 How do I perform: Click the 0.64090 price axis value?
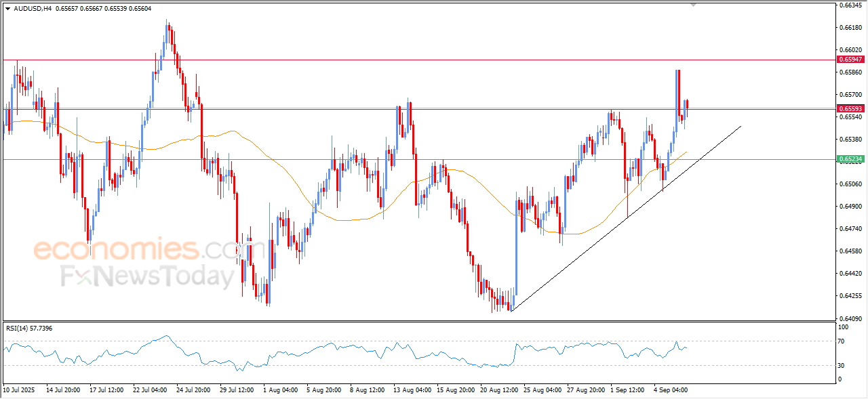click(850, 318)
